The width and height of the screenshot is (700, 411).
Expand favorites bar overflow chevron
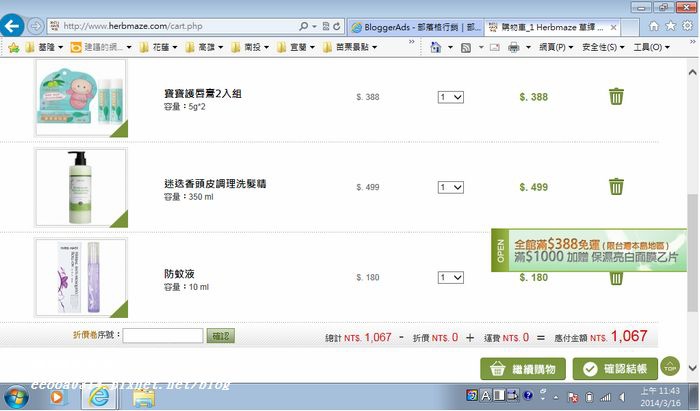tap(411, 42)
